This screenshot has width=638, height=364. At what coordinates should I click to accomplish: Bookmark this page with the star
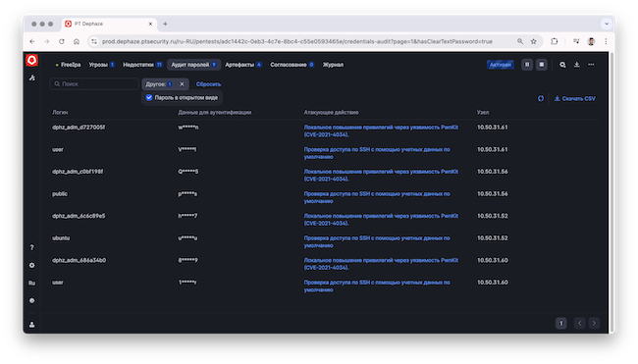point(533,41)
